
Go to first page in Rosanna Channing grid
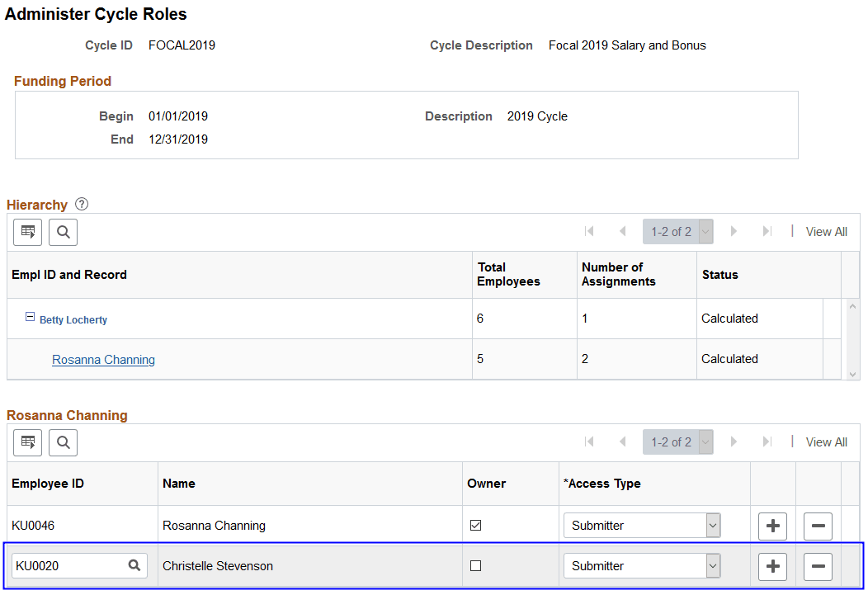tap(589, 442)
